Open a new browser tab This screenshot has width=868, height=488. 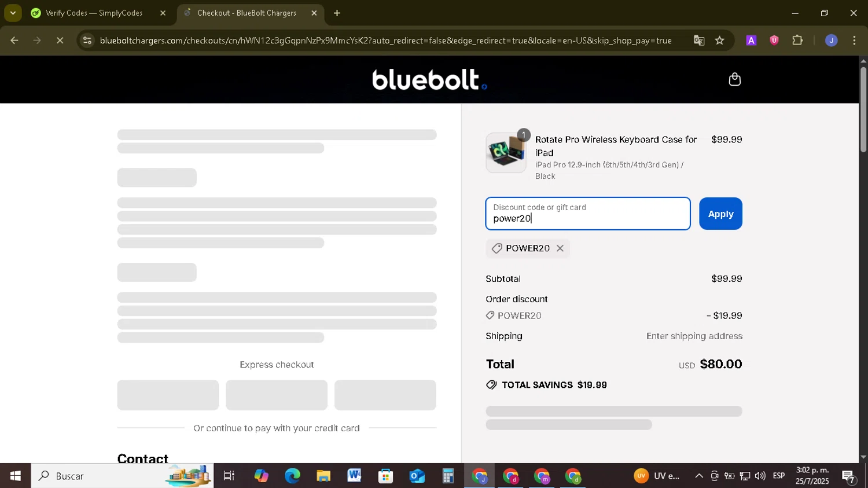[x=337, y=13]
